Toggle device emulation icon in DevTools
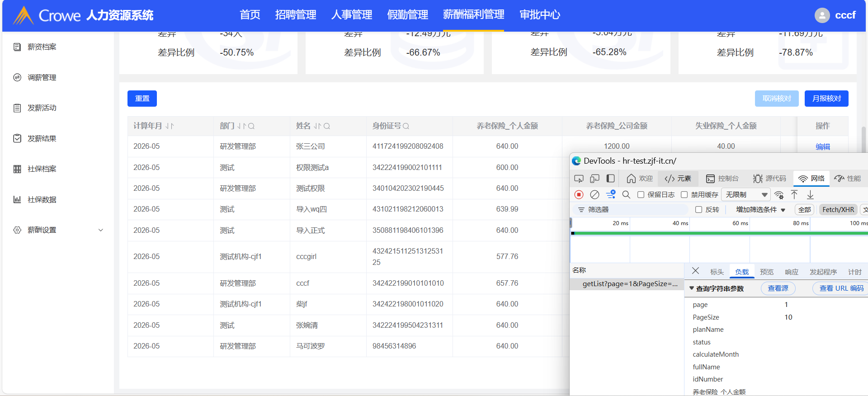This screenshot has width=868, height=396. pyautogui.click(x=594, y=179)
